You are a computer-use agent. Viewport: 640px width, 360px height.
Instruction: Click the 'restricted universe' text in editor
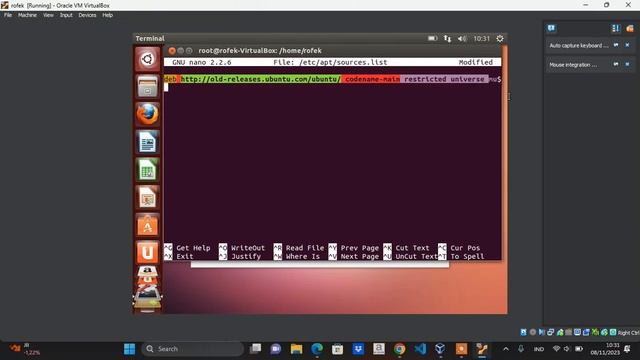coord(444,79)
